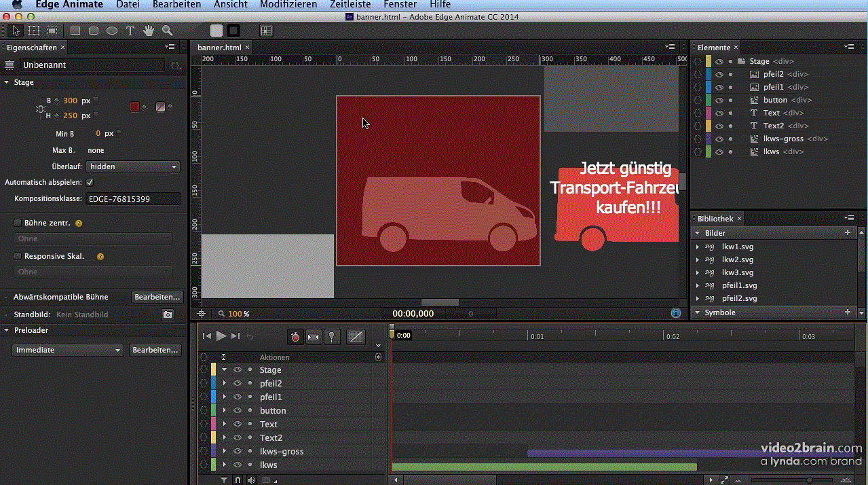Open the Preloader Immediate dropdown
The height and width of the screenshot is (485, 868).
point(68,350)
